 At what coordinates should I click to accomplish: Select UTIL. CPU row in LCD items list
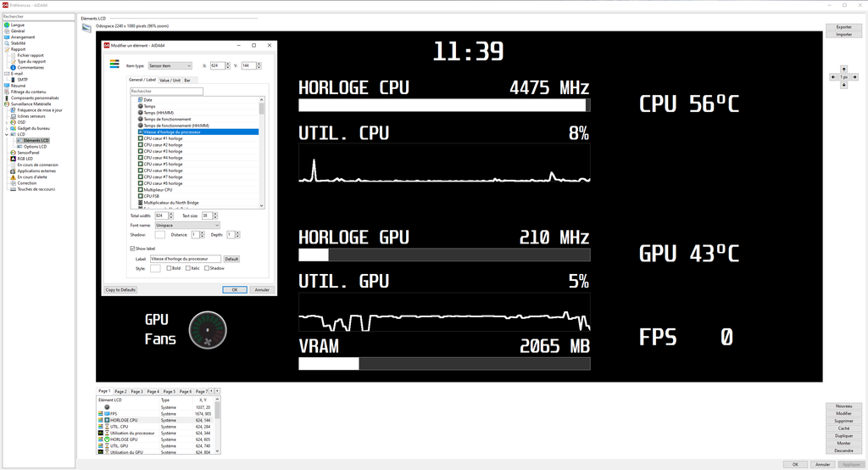[158, 427]
